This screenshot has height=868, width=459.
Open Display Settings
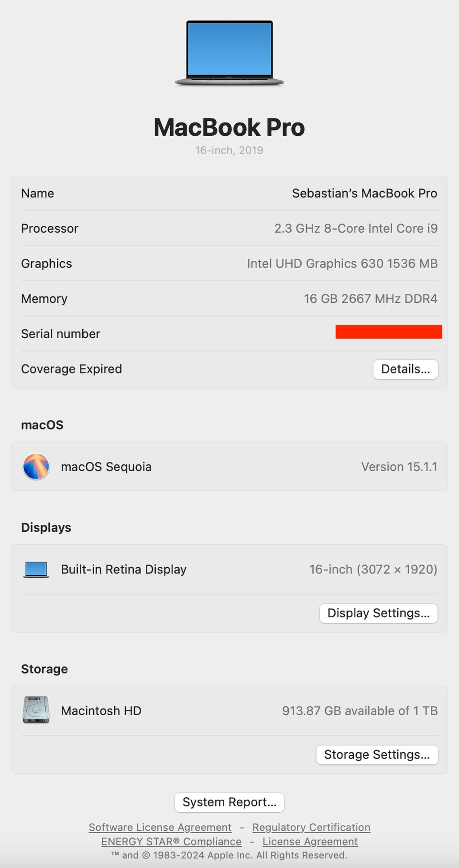click(378, 613)
